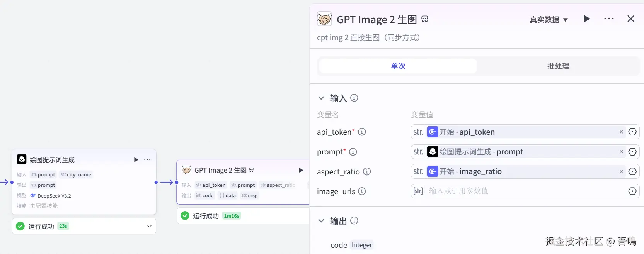This screenshot has height=254, width=644.
Task: Click the GPT Image 2 生图 canvas node icon
Action: (186, 170)
